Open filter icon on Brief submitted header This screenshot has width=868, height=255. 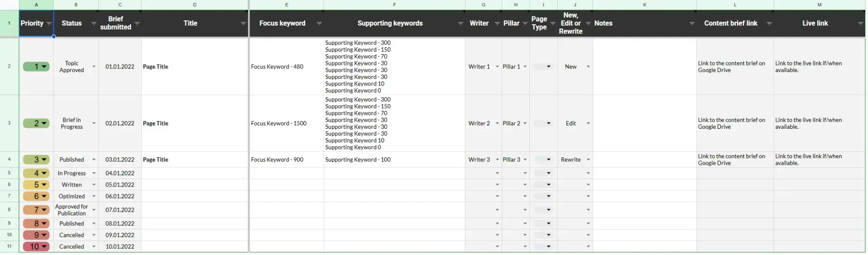pos(137,24)
